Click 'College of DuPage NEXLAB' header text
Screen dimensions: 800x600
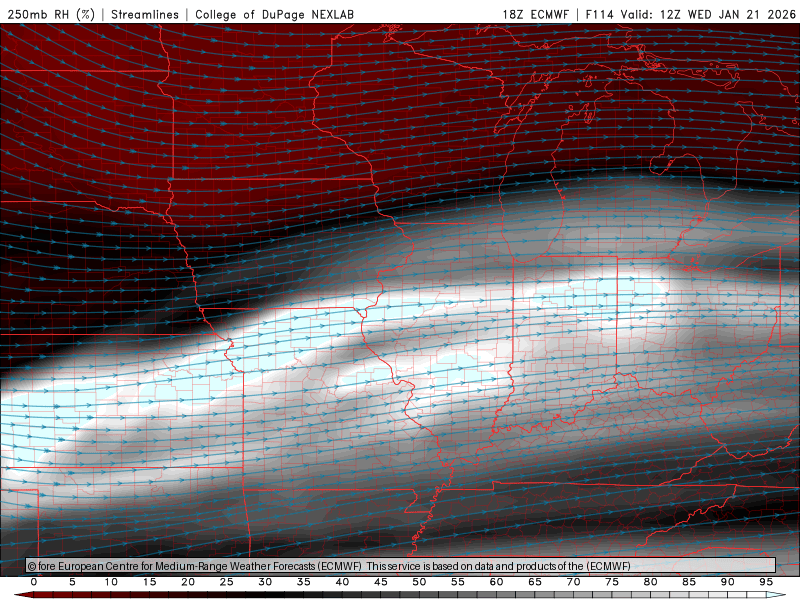pyautogui.click(x=274, y=14)
